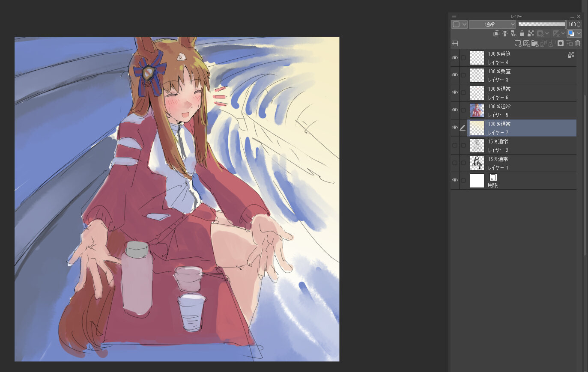
Task: Click the new vector layer icon
Action: click(526, 43)
